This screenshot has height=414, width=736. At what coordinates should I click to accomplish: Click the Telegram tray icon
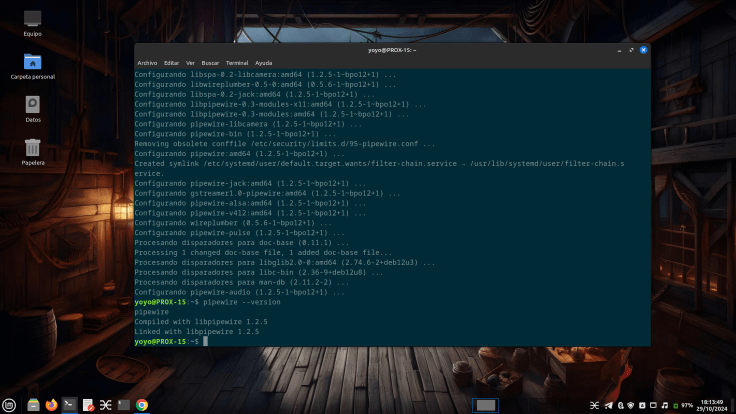point(607,405)
